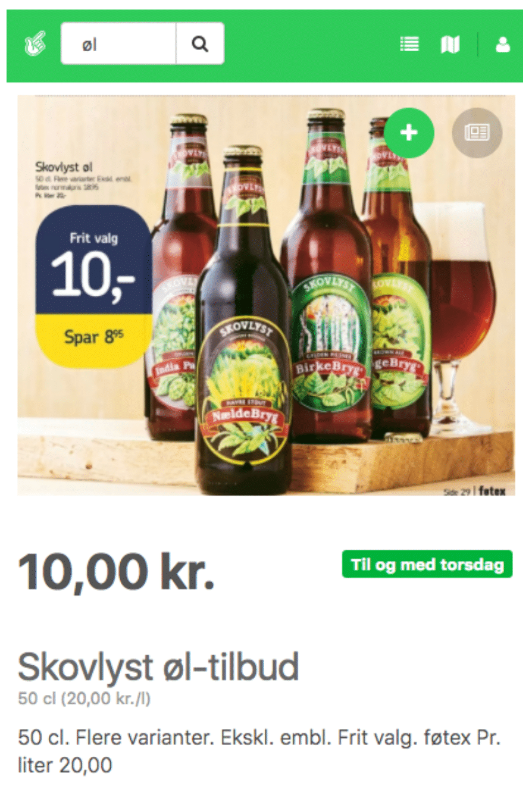Click the føtex logo in image corner
The height and width of the screenshot is (789, 532).
pyautogui.click(x=493, y=491)
